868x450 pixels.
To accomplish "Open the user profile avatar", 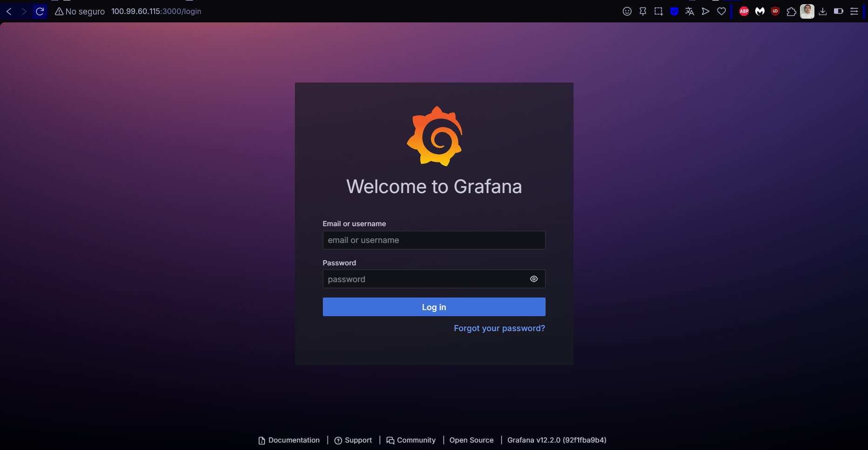I will (807, 11).
